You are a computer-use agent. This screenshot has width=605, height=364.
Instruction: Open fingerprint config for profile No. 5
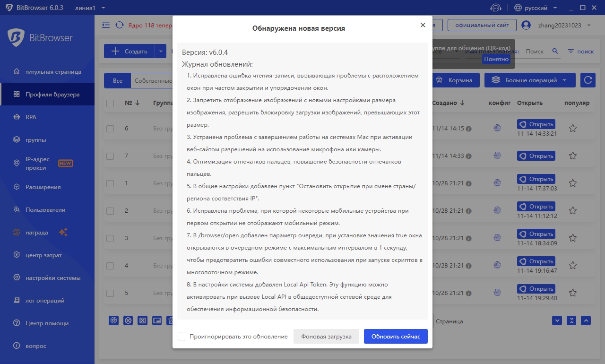point(497,293)
